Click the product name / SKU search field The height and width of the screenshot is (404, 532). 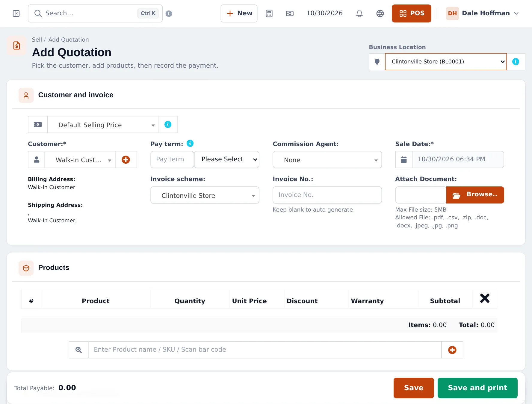[265, 350]
